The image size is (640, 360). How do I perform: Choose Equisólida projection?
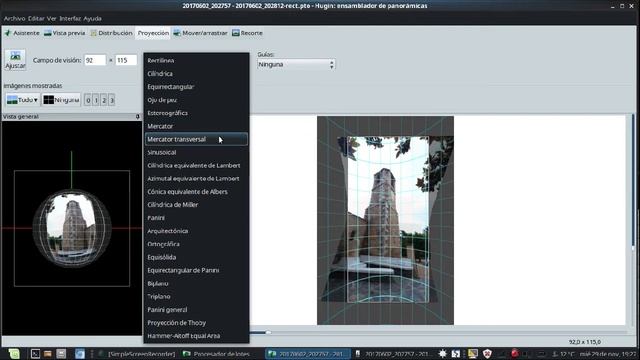(196, 257)
